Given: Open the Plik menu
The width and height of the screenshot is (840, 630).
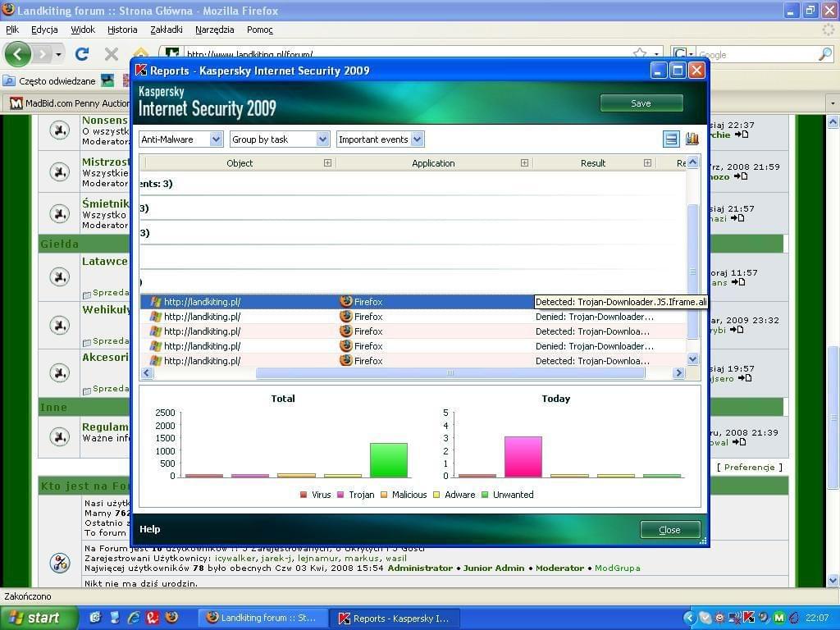Looking at the screenshot, I should (12, 30).
